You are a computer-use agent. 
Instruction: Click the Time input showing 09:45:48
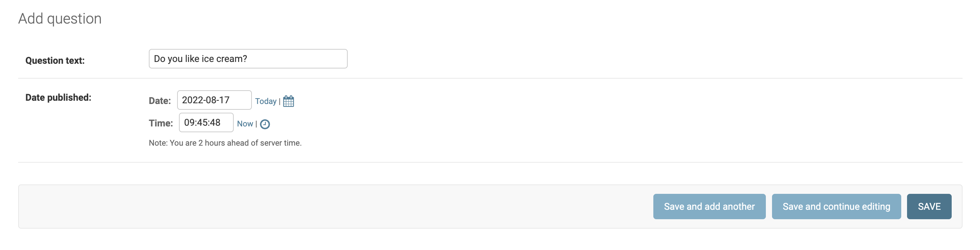tap(206, 122)
